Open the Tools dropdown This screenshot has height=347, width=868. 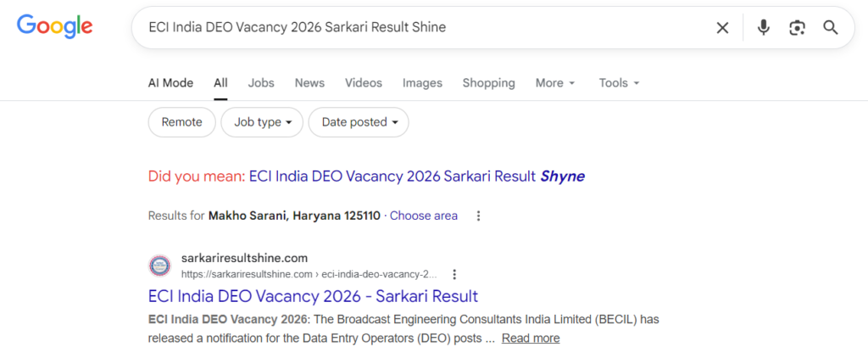coord(619,83)
